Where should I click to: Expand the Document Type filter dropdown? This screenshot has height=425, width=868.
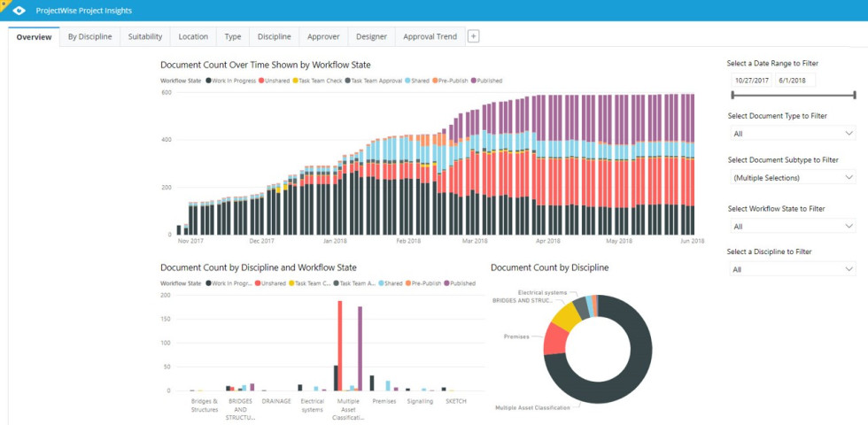pyautogui.click(x=792, y=134)
